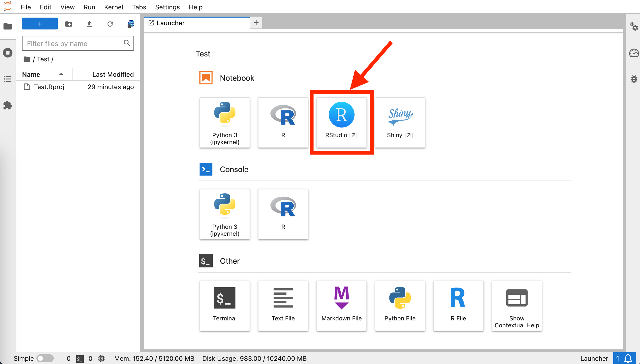Open the debugger bug icon panel

(634, 79)
